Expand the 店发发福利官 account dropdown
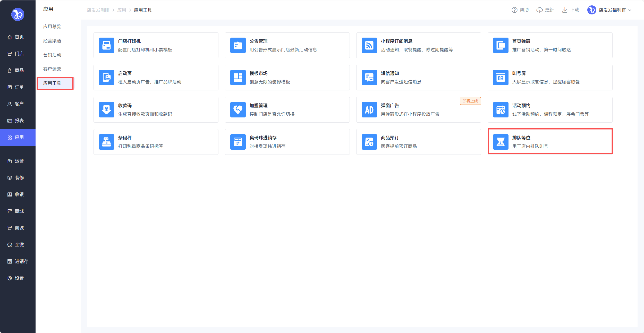The width and height of the screenshot is (644, 333). point(612,10)
